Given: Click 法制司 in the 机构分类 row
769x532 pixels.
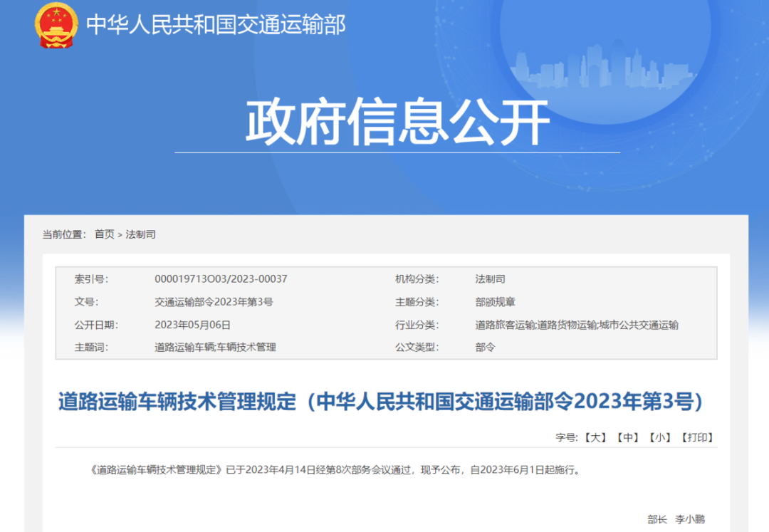Looking at the screenshot, I should pos(490,279).
